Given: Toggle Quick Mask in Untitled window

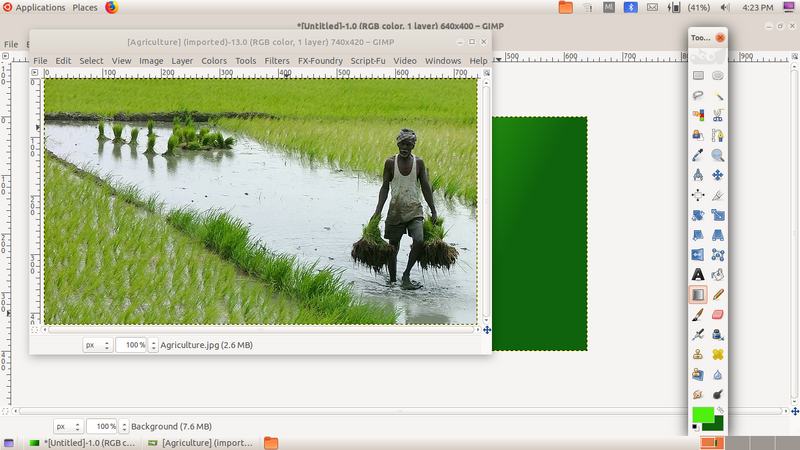Looking at the screenshot, I should (5, 411).
